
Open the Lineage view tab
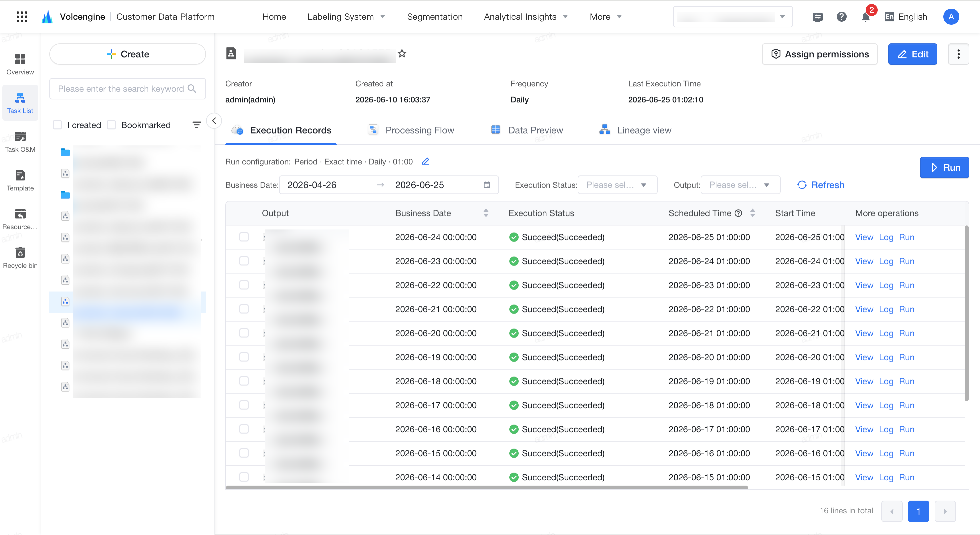[x=635, y=130]
